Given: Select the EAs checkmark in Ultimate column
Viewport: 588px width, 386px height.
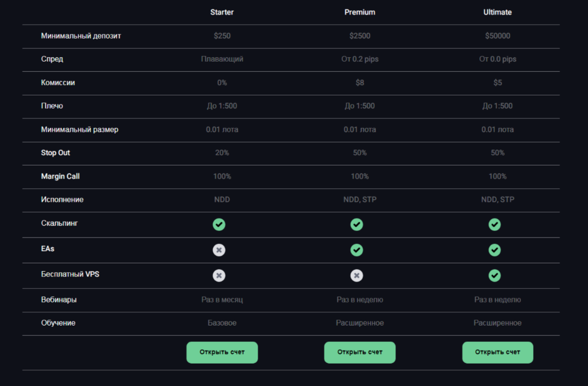Looking at the screenshot, I should tap(494, 249).
